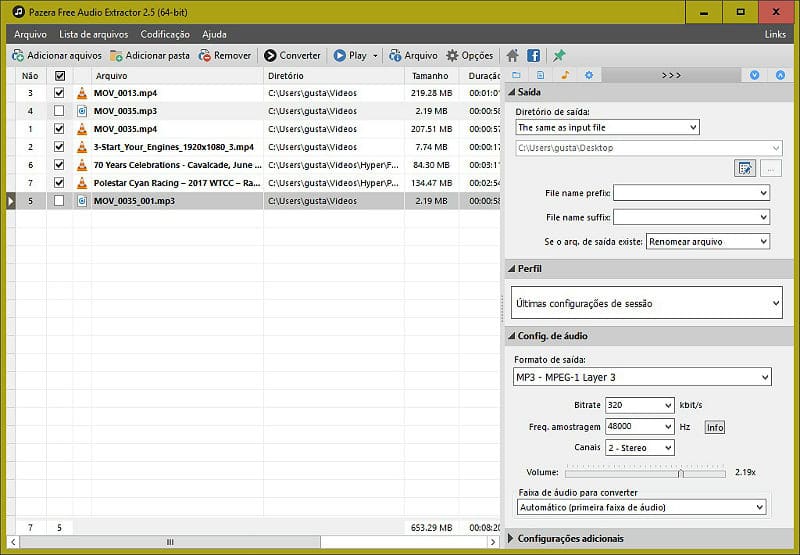Screen dimensions: 800x555
Task: Check the MOV_0035.mp3 checkbox
Action: click(59, 111)
